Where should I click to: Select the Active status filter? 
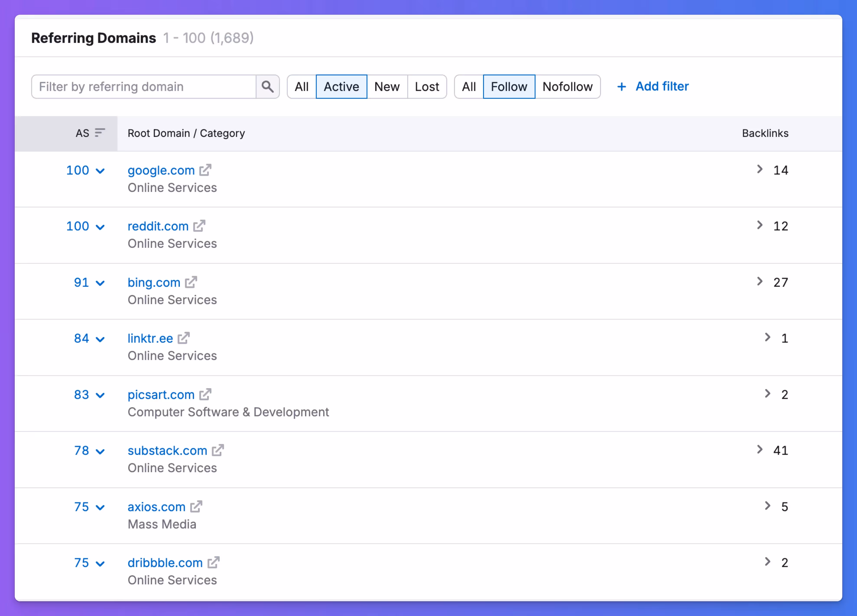[x=341, y=87]
